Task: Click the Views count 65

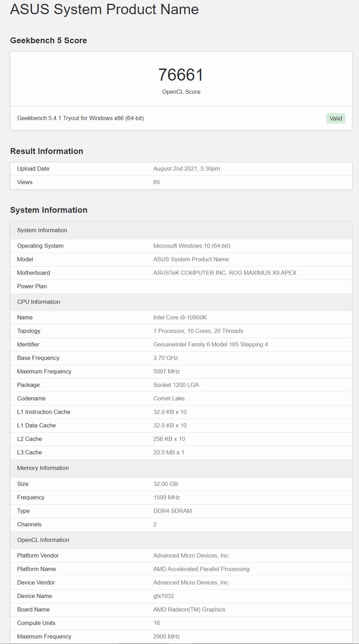Action: click(x=156, y=182)
